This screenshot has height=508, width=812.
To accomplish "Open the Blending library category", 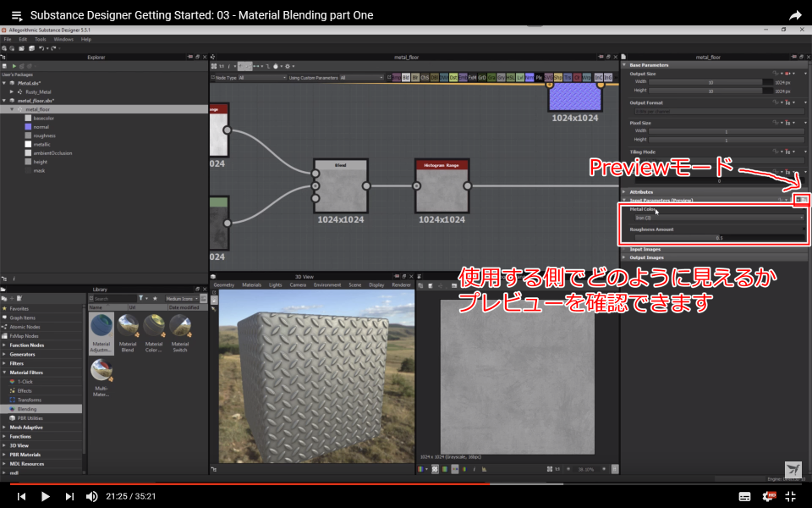I will click(41, 409).
